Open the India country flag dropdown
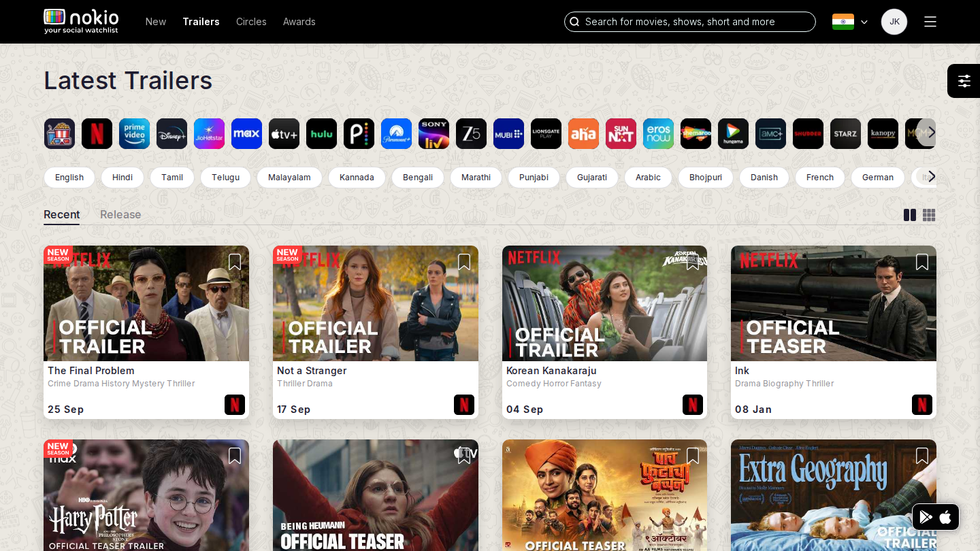This screenshot has width=980, height=551. click(850, 22)
